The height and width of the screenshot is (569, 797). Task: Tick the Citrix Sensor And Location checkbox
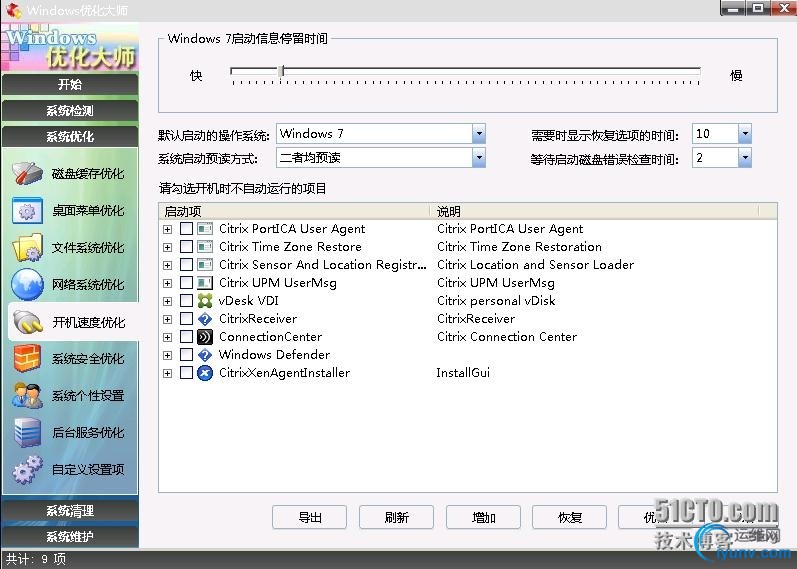coord(187,265)
